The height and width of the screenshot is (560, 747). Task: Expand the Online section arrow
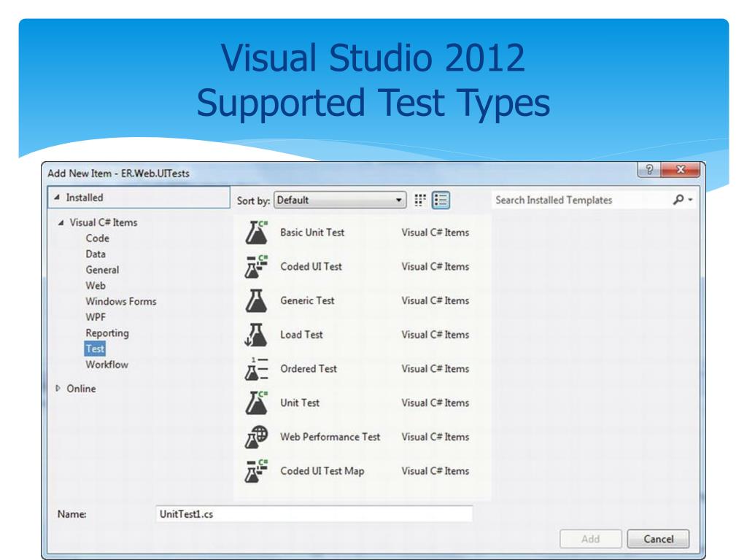58,389
